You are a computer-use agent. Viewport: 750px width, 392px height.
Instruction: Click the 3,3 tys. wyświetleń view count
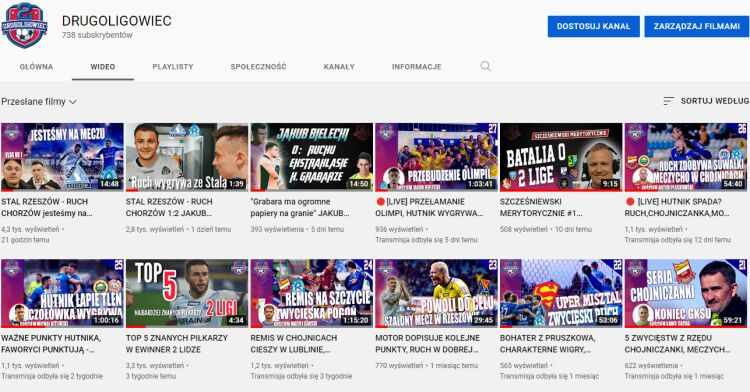(155, 366)
